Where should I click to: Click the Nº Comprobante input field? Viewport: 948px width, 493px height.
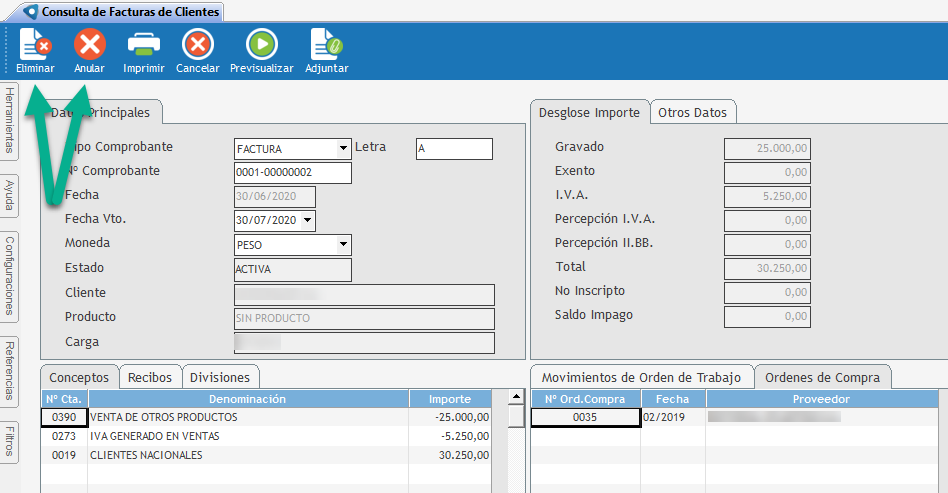pos(292,173)
